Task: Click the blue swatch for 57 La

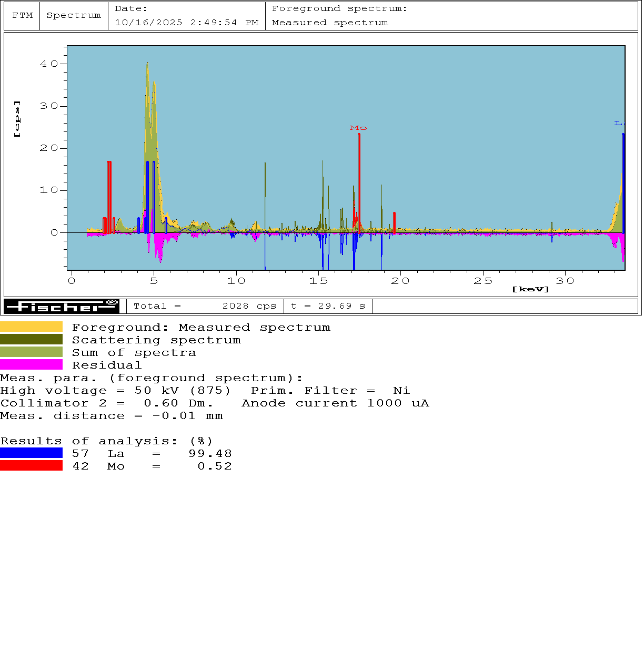Action: point(31,453)
